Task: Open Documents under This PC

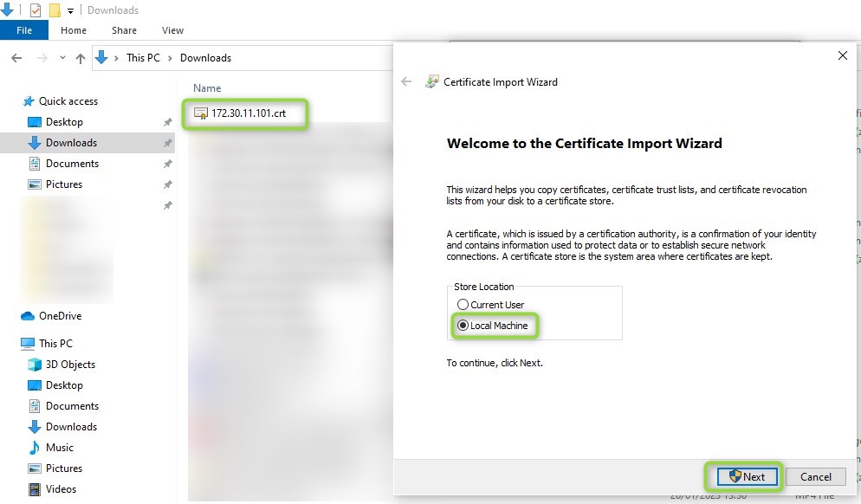Action: [x=72, y=406]
